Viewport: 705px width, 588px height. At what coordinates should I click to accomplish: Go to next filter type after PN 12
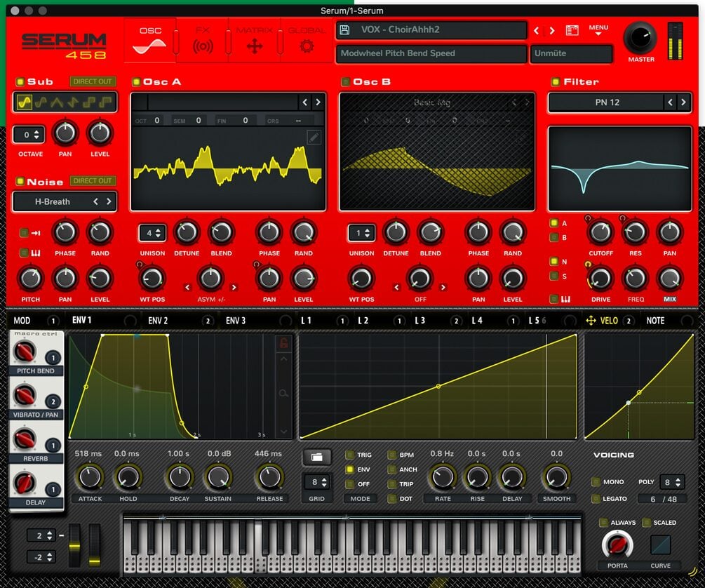tap(683, 102)
